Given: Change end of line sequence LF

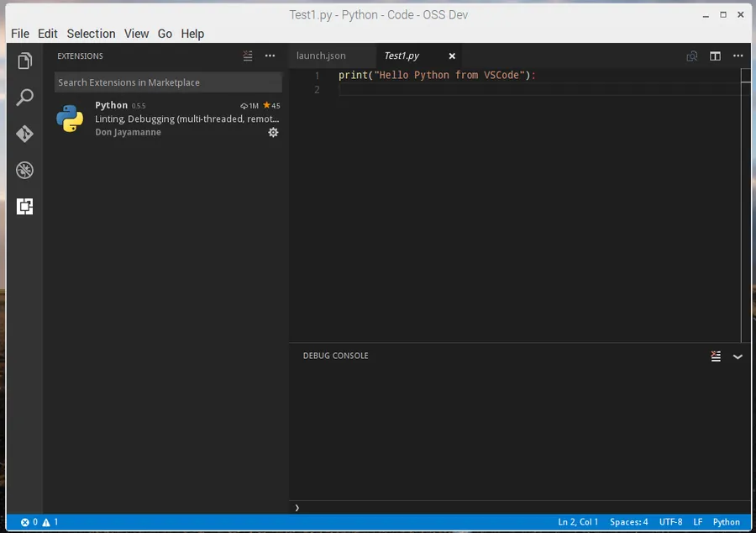Looking at the screenshot, I should click(x=698, y=522).
